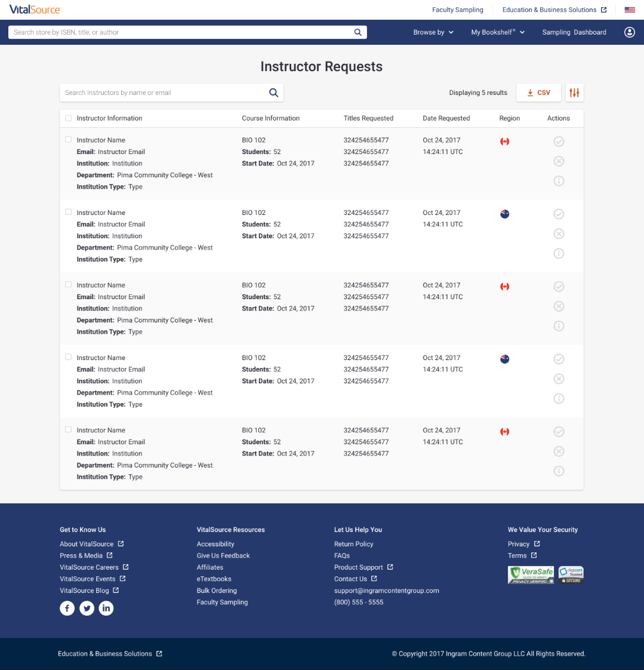Approve the first instructor request
Image resolution: width=644 pixels, height=670 pixels.
(559, 142)
